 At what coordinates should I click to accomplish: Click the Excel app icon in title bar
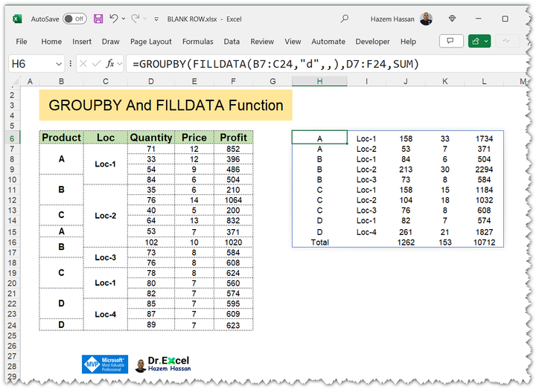(x=17, y=19)
